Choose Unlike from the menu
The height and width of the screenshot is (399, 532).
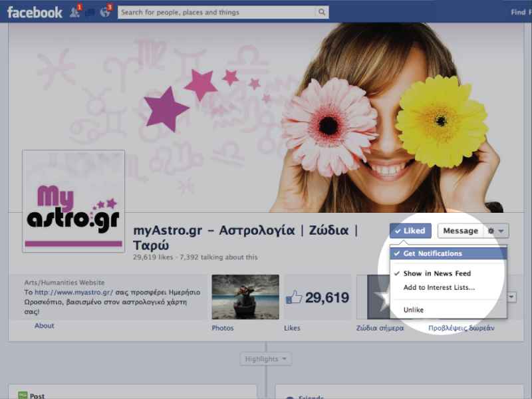click(x=448, y=310)
